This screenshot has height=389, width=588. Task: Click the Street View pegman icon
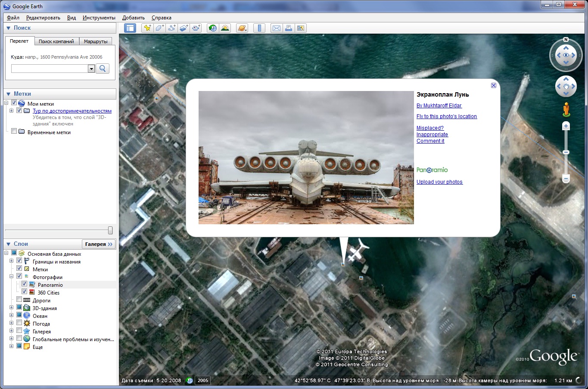point(566,109)
